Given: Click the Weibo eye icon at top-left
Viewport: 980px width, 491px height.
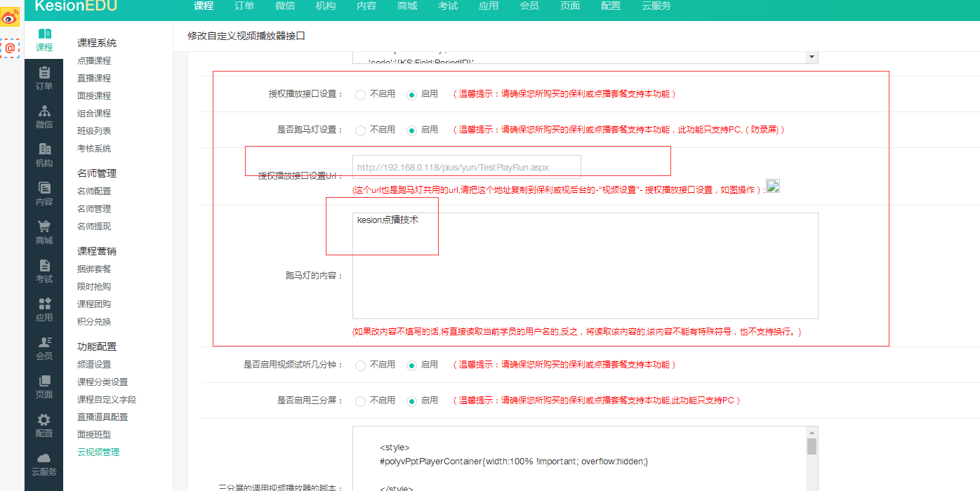Looking at the screenshot, I should click(10, 17).
